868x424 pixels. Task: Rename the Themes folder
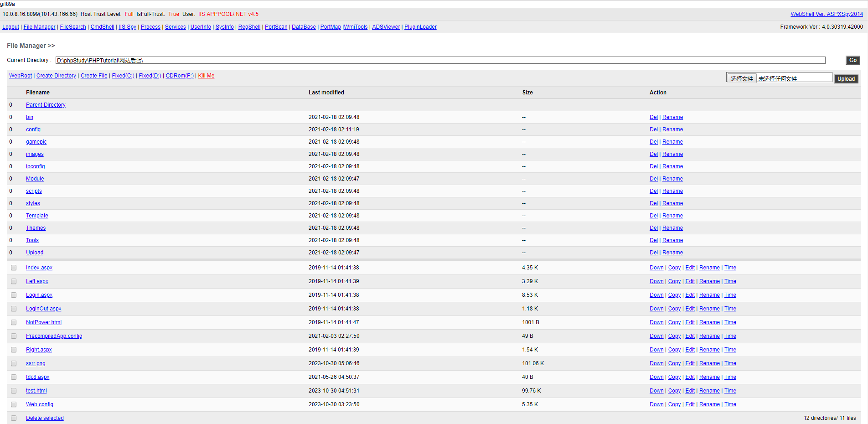tap(672, 228)
